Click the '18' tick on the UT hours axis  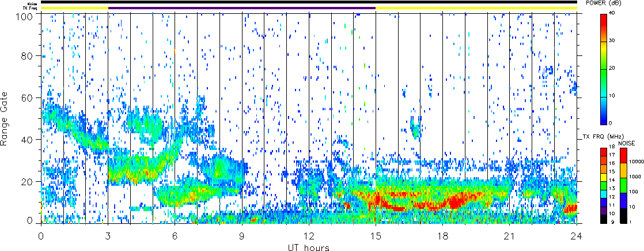(x=443, y=235)
